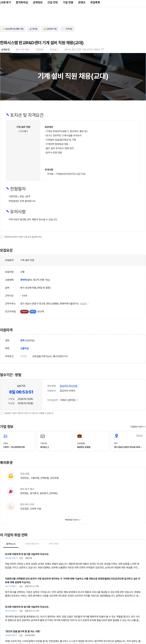Click the 6일 06:53:51 remaining time counter
The width and height of the screenshot is (146, 644).
pos(21,392)
